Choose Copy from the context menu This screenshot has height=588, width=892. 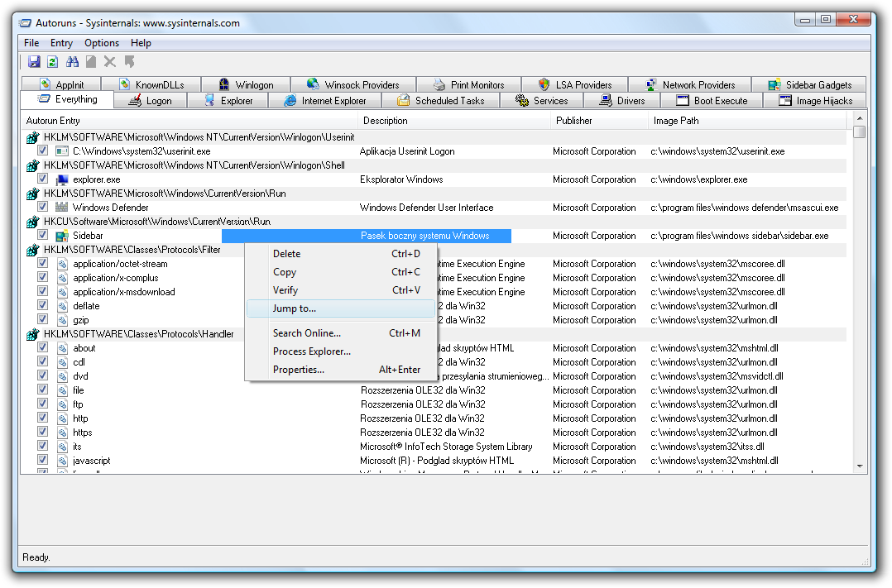pyautogui.click(x=341, y=272)
